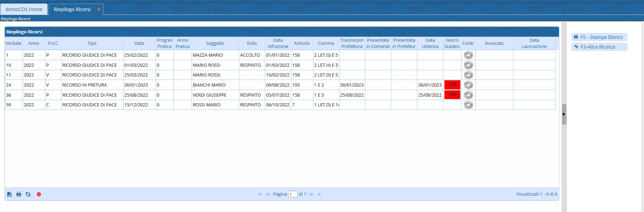Click the Pagina number input field
644x212 pixels.
point(293,194)
